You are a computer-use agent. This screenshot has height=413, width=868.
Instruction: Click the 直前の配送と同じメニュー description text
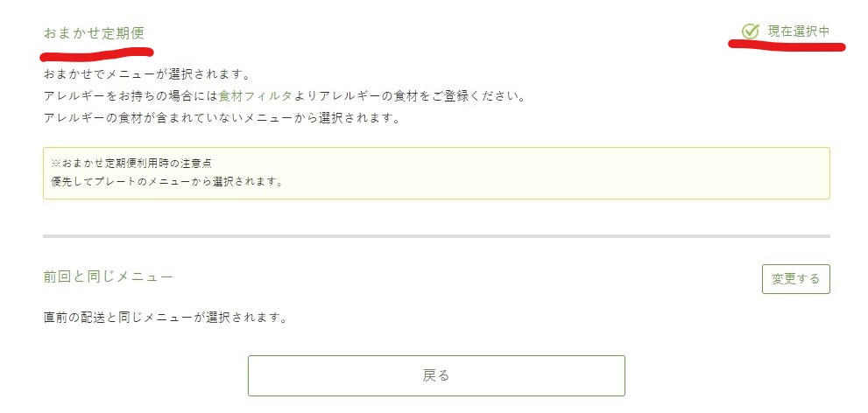(166, 318)
